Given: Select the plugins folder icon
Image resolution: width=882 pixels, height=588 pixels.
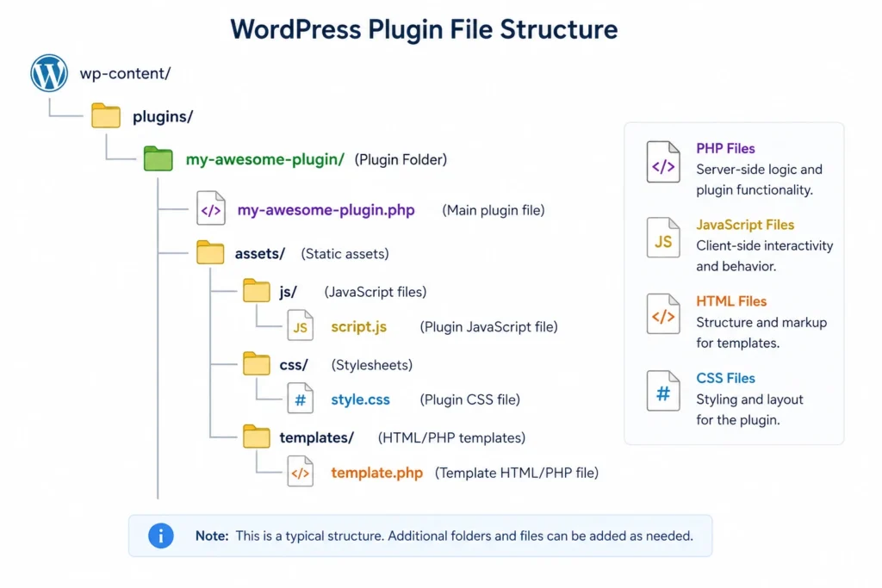Looking at the screenshot, I should click(x=106, y=116).
